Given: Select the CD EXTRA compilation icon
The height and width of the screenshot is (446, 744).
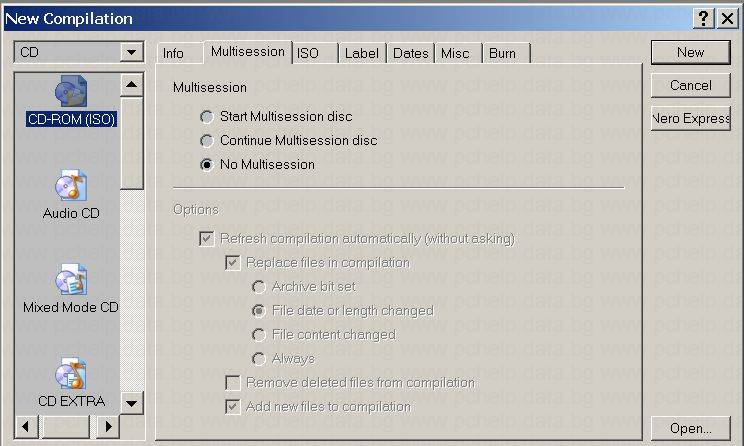Looking at the screenshot, I should [70, 375].
